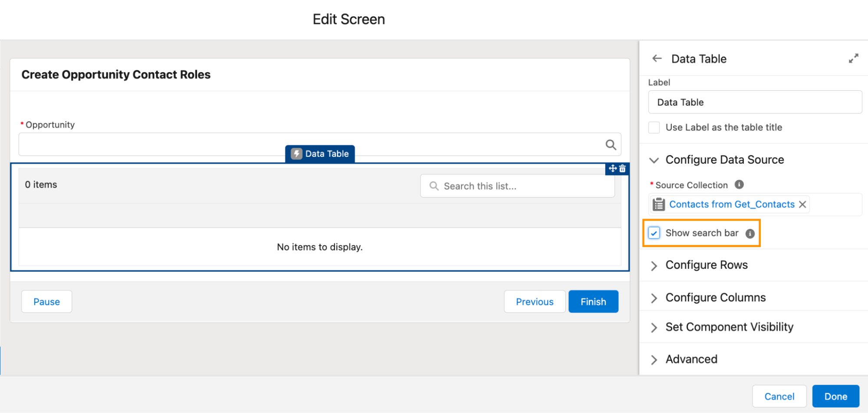Uncheck the Show search bar checkbox
Screen dimensions: 868x413
(654, 233)
